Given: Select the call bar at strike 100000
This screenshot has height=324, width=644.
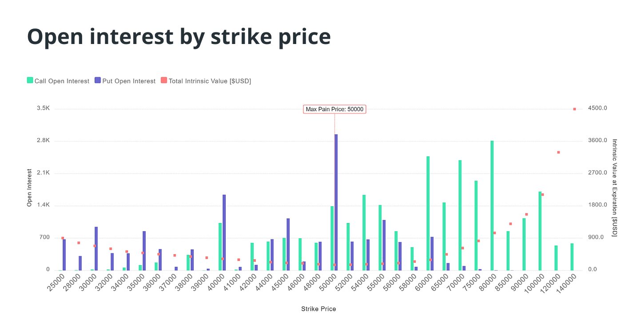Looking at the screenshot, I should click(540, 231).
